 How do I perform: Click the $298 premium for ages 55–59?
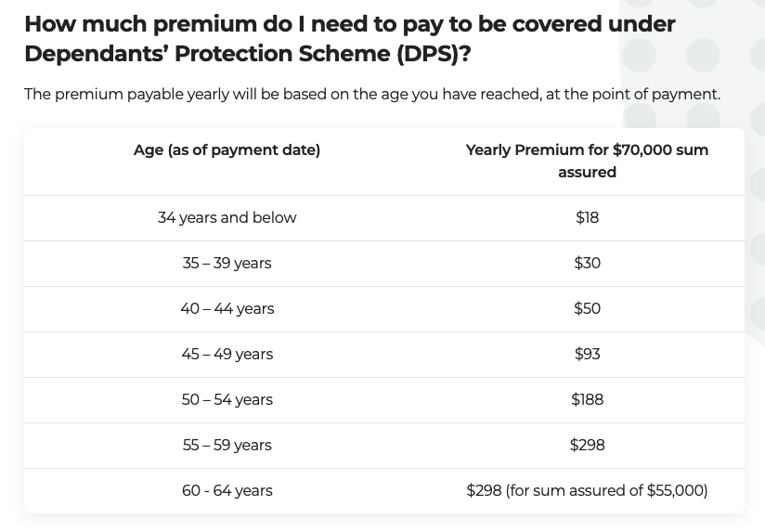click(587, 445)
